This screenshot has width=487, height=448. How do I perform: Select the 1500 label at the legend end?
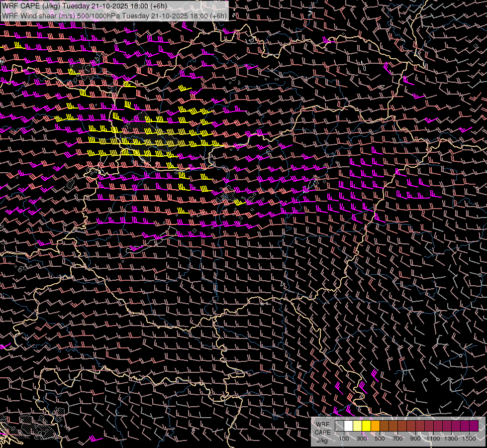[x=469, y=439]
